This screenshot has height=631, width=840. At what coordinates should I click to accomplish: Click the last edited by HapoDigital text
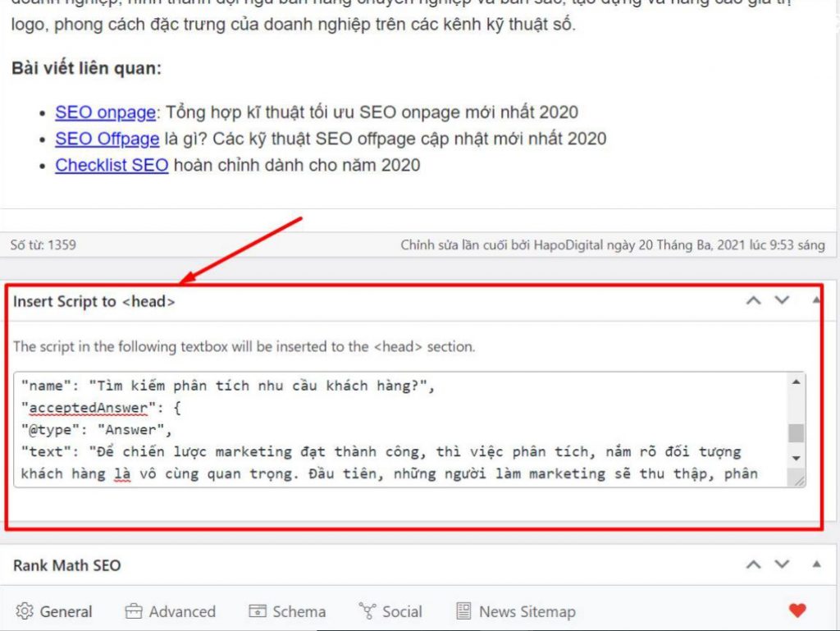point(613,245)
